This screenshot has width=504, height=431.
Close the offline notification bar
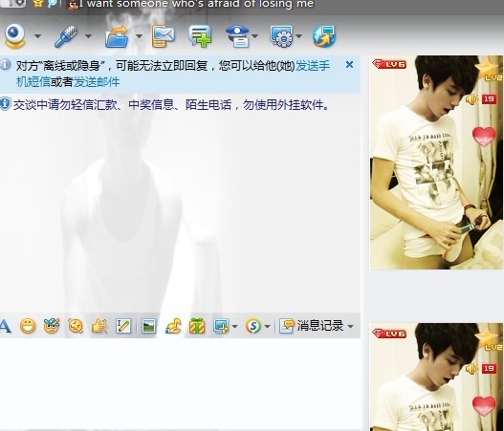[x=349, y=65]
